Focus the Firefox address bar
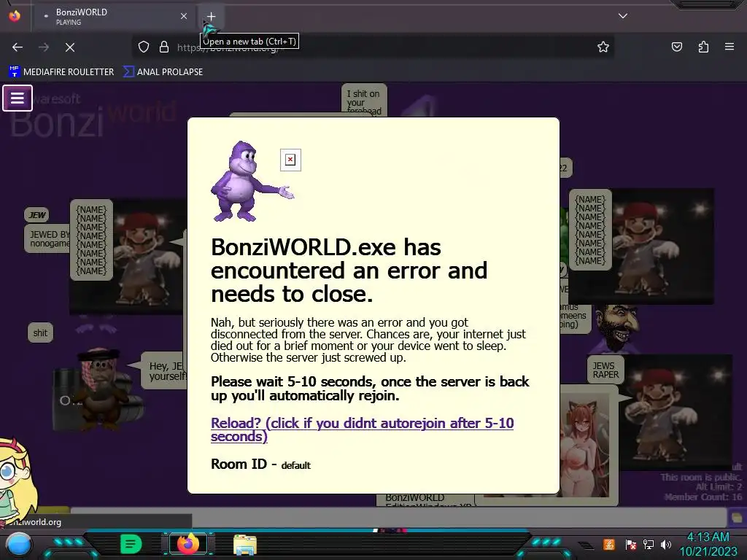Image resolution: width=747 pixels, height=560 pixels. (x=373, y=47)
